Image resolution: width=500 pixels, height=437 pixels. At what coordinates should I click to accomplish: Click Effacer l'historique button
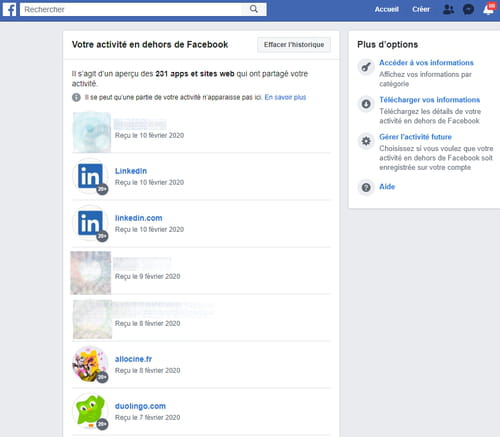(x=294, y=45)
